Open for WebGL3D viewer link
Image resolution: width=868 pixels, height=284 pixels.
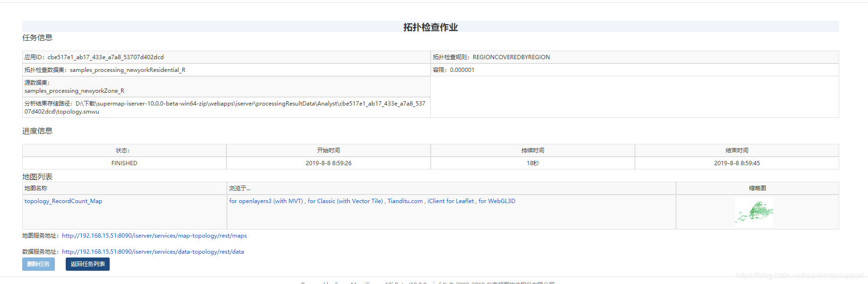(497, 201)
